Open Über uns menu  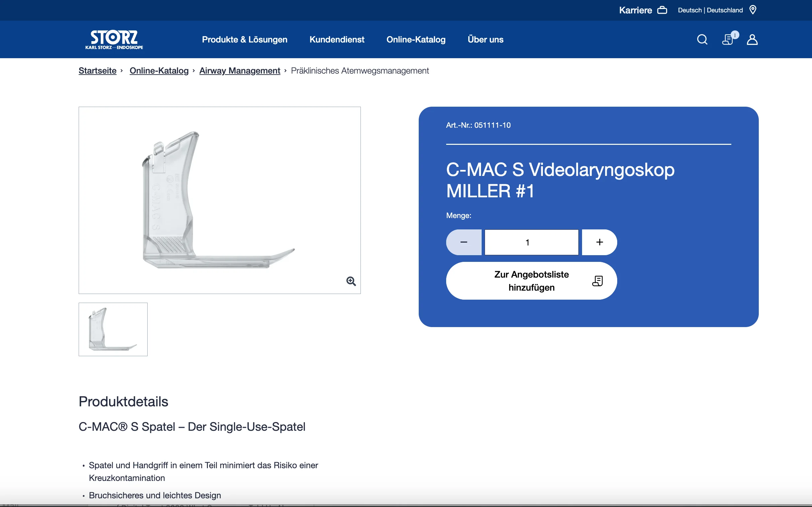point(485,39)
